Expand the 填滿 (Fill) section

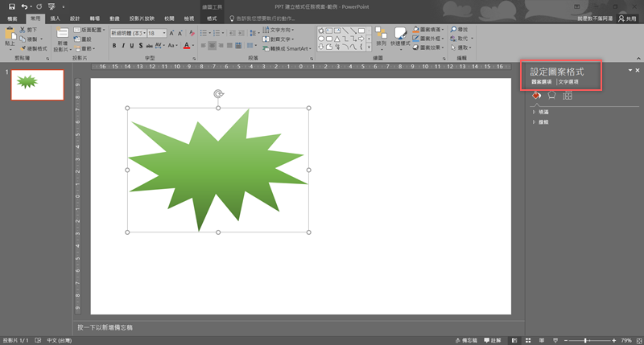(x=543, y=112)
